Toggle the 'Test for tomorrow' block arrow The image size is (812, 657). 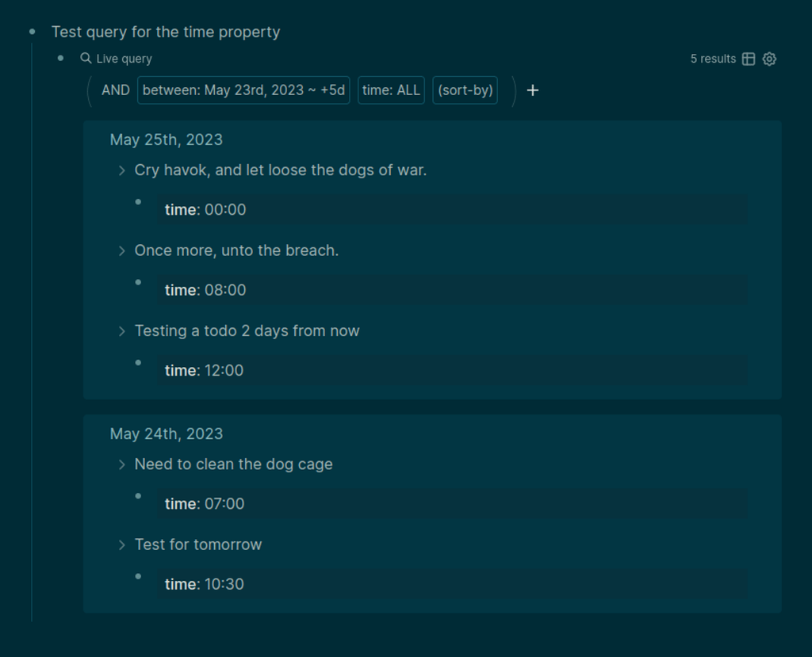pyautogui.click(x=122, y=544)
